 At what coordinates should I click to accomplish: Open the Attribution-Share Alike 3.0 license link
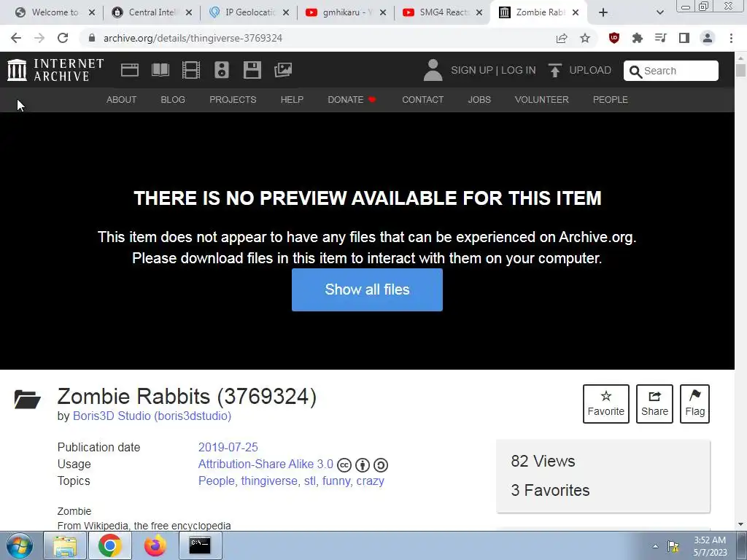click(266, 464)
